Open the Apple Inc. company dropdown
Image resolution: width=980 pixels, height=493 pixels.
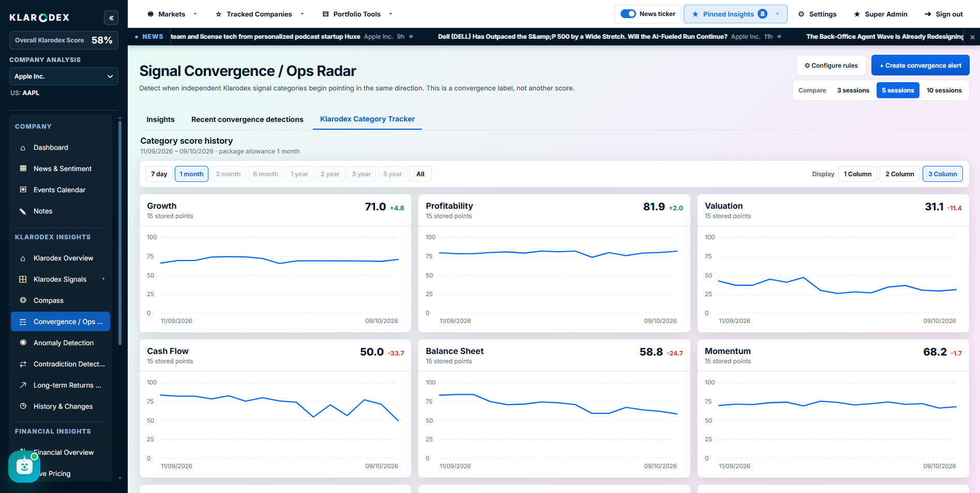(x=64, y=76)
